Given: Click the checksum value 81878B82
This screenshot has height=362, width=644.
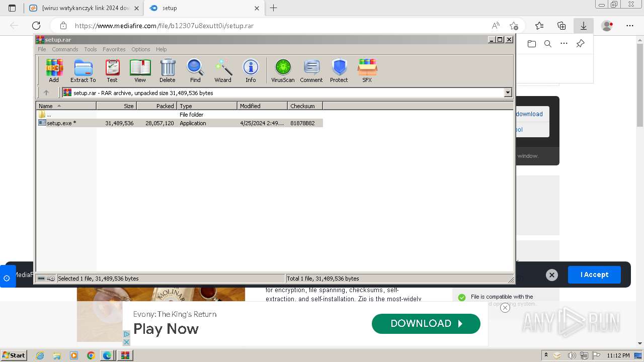Looking at the screenshot, I should point(302,123).
